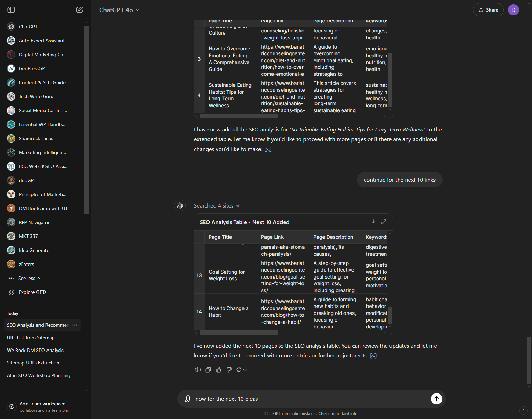
Task: Open the Content & SEO Guide GPT
Action: pos(42,82)
